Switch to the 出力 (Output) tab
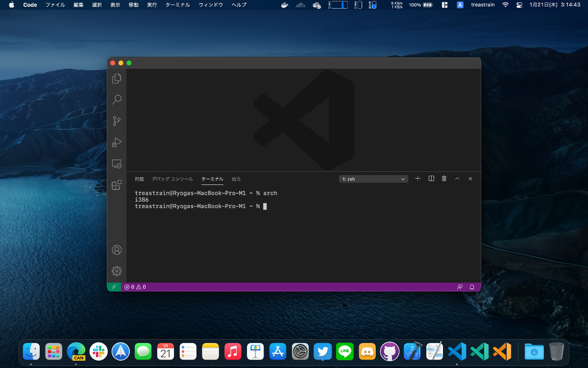 click(x=236, y=179)
